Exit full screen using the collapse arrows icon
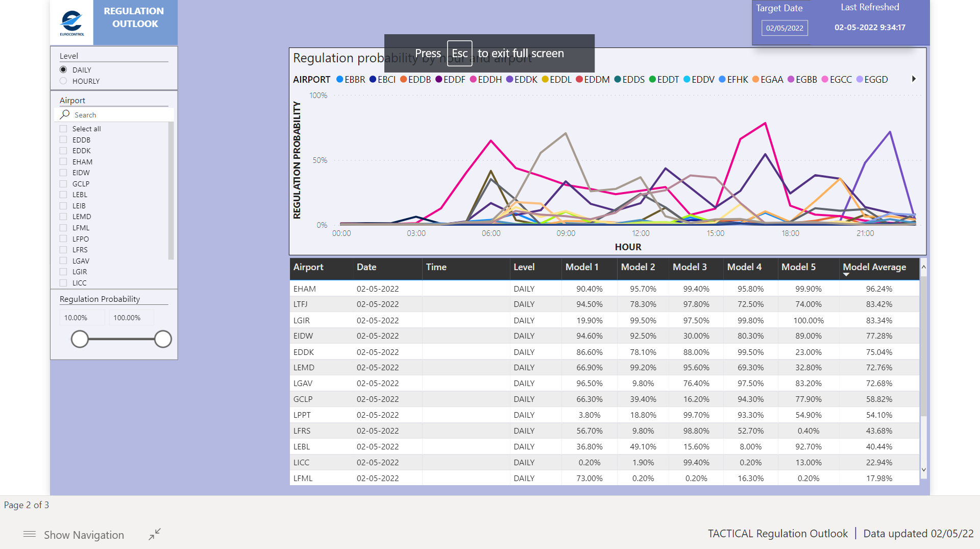Screen dimensions: 980x549 pyautogui.click(x=155, y=534)
